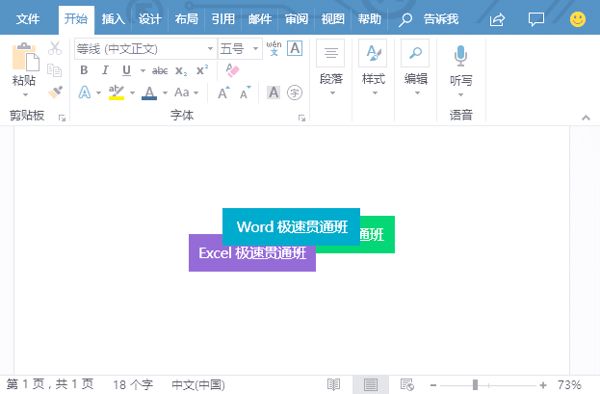Select the Format Painter brush

55,92
